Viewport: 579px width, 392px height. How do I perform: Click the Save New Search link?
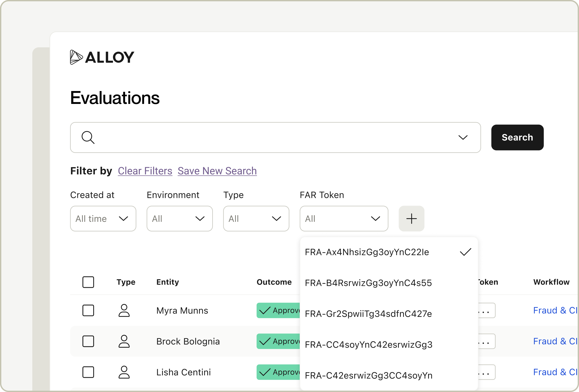(217, 171)
